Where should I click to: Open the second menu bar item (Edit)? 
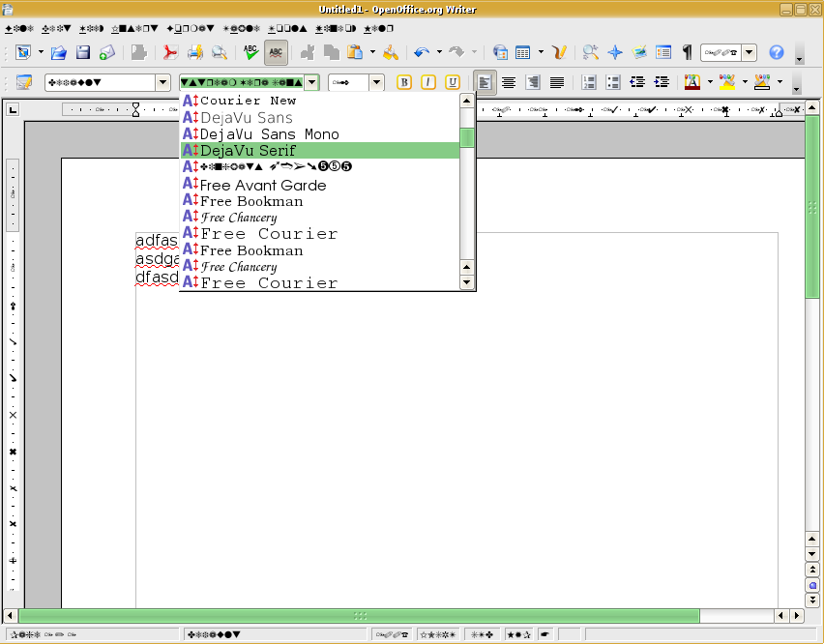pyautogui.click(x=56, y=28)
